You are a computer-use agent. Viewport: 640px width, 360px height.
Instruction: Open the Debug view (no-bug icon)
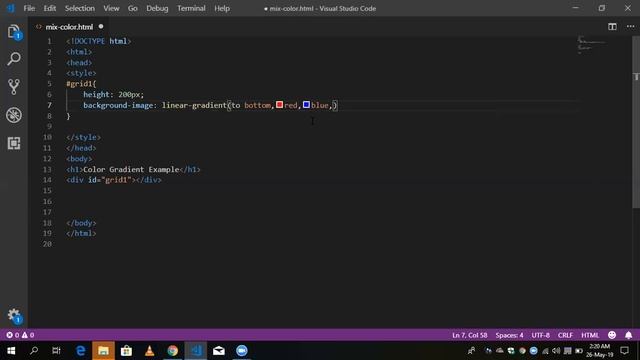point(14,115)
